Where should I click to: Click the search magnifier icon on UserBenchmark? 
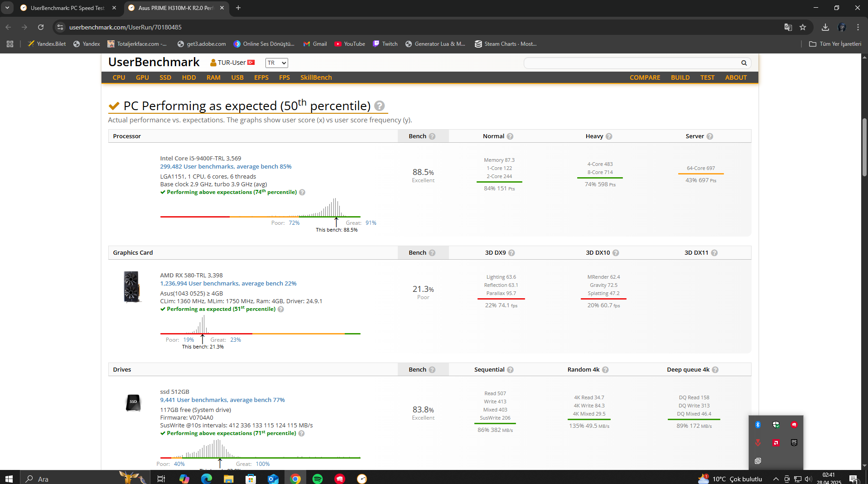[x=744, y=63]
